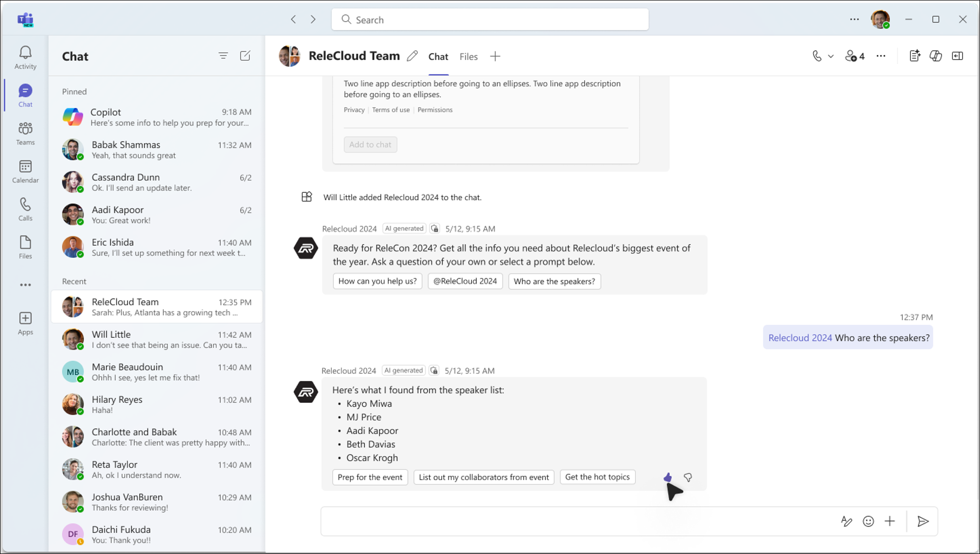Enable the Add to chat button
The height and width of the screenshot is (554, 980).
pyautogui.click(x=370, y=144)
